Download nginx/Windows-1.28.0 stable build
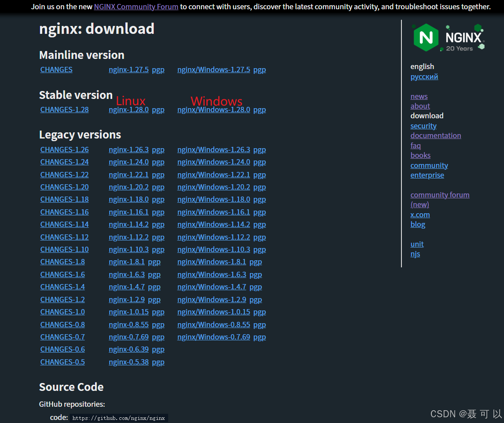 213,109
